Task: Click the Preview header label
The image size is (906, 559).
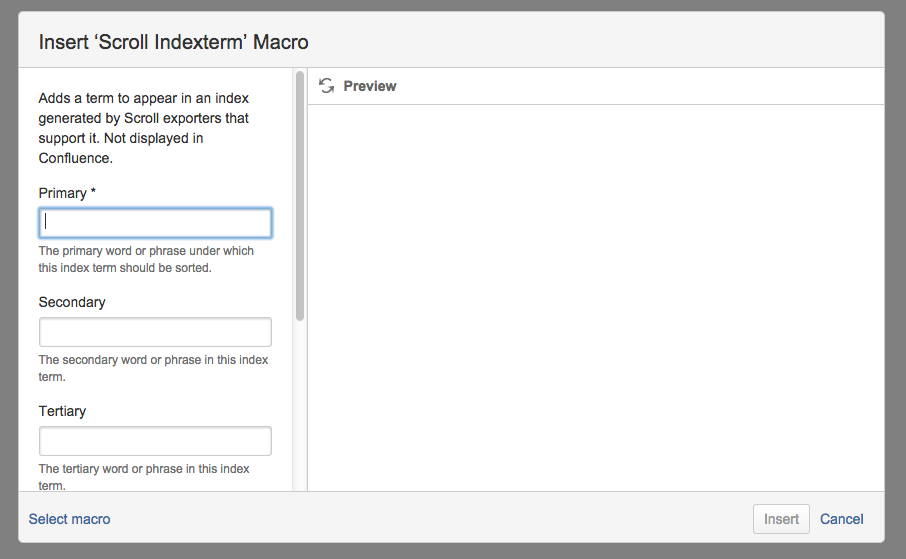Action: [x=369, y=86]
